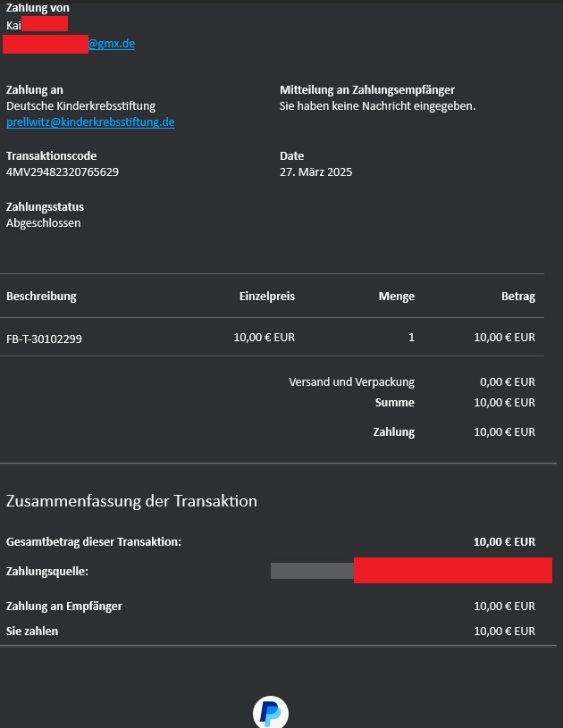The image size is (563, 728).
Task: Click the Abgeschlossen payment status text
Action: coord(44,223)
